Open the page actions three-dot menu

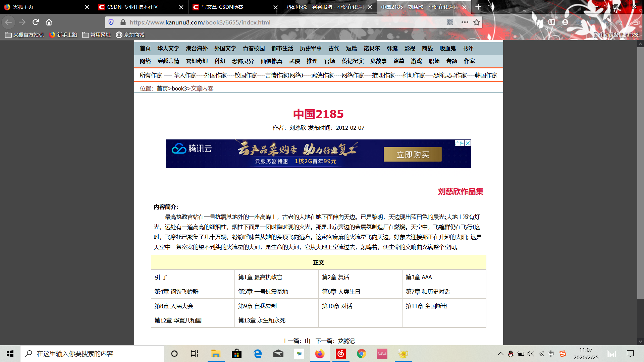(x=465, y=22)
